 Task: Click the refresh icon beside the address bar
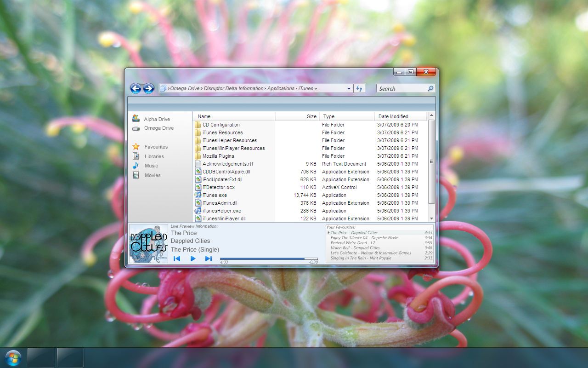(x=359, y=88)
